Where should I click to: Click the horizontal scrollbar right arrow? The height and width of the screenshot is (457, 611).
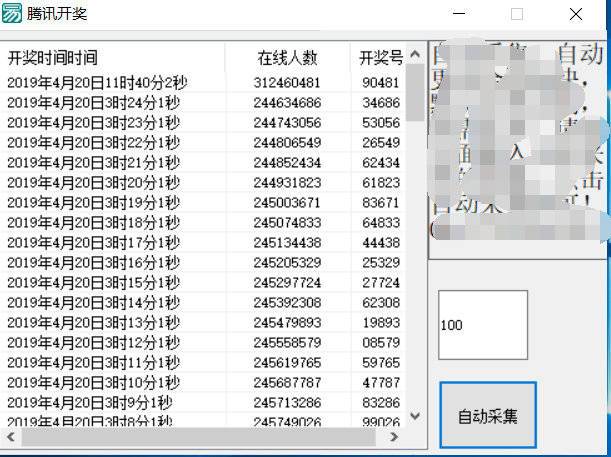click(x=394, y=438)
